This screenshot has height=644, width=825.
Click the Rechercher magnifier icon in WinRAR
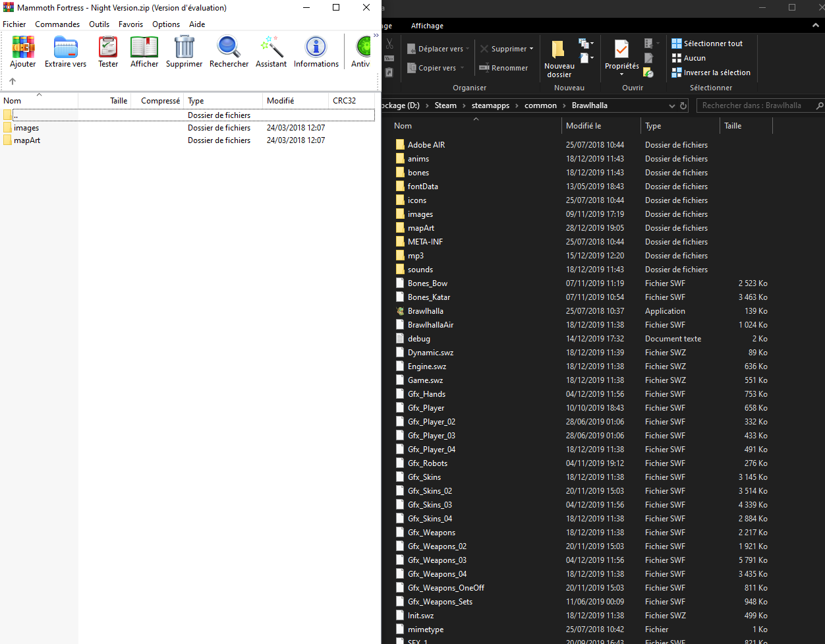(x=229, y=47)
